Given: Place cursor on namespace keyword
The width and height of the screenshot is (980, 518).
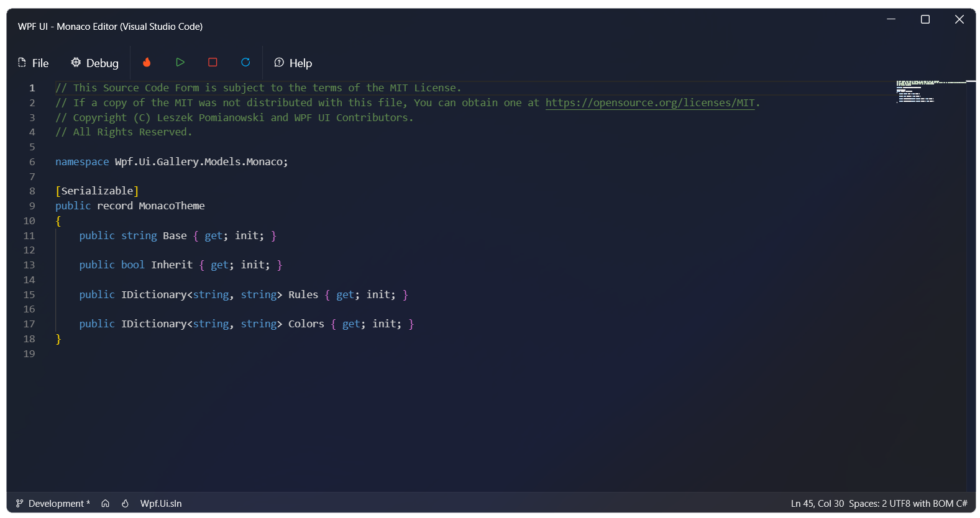Looking at the screenshot, I should [82, 161].
